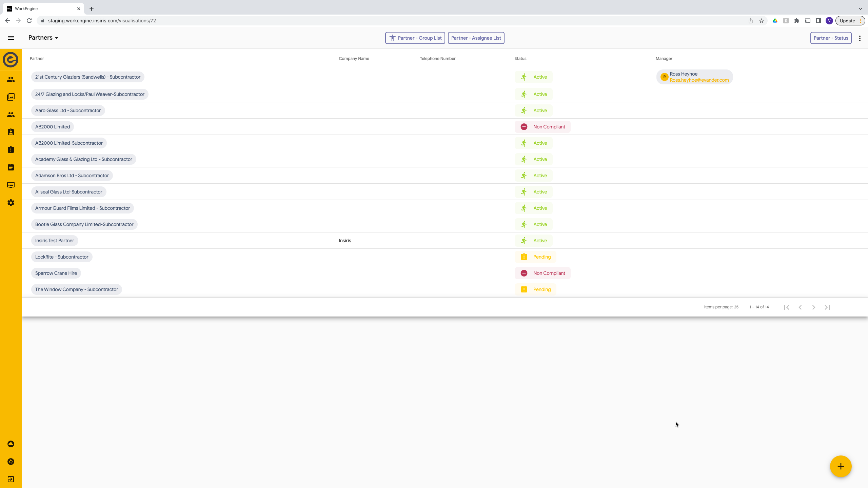The height and width of the screenshot is (488, 868).
Task: Expand the Partners title dropdown
Action: pyautogui.click(x=43, y=38)
